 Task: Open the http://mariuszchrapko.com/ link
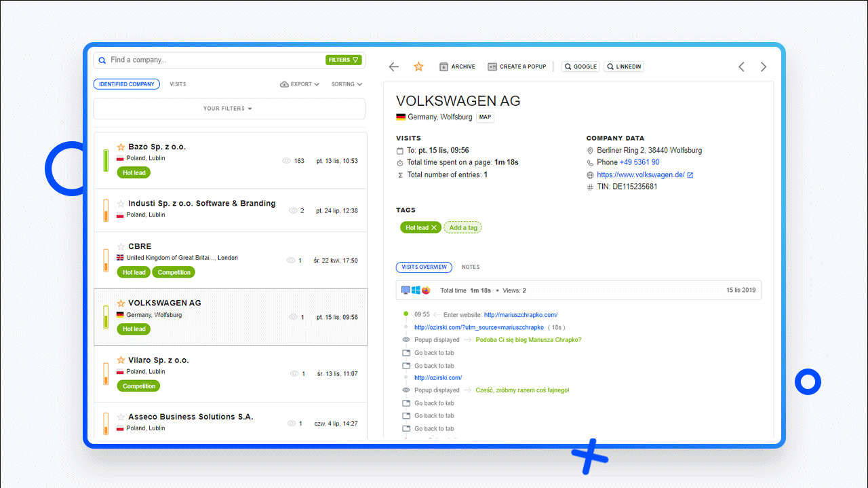coord(521,315)
